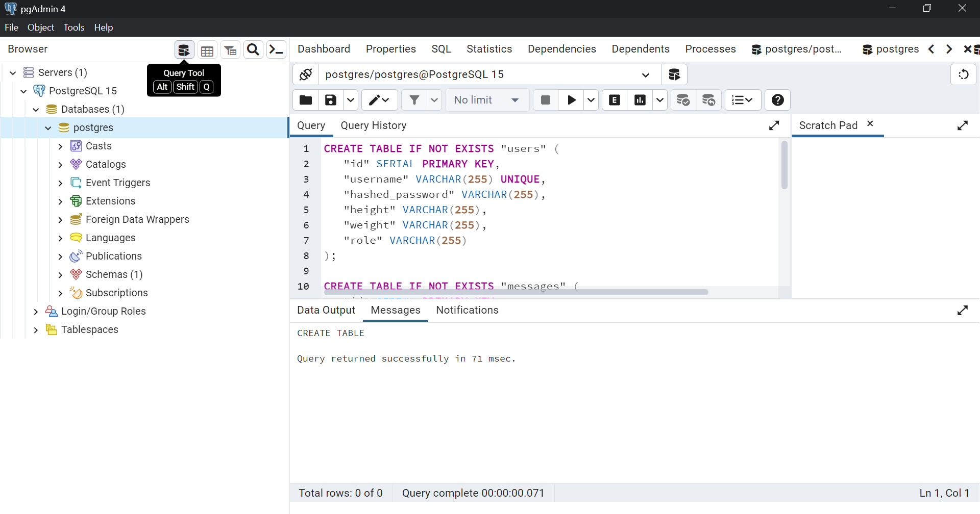Screen dimensions: 980x514
Task: Click the Search Objects magnifier icon
Action: point(253,49)
